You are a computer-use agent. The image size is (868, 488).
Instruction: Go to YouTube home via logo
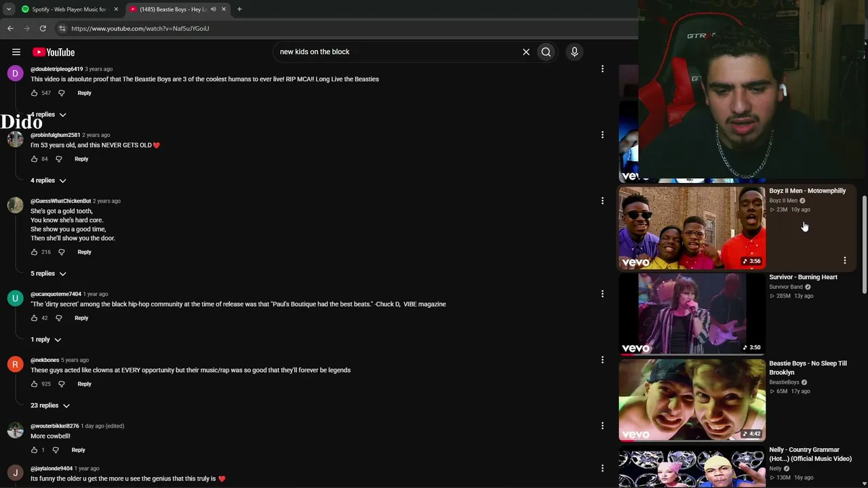[x=54, y=52]
